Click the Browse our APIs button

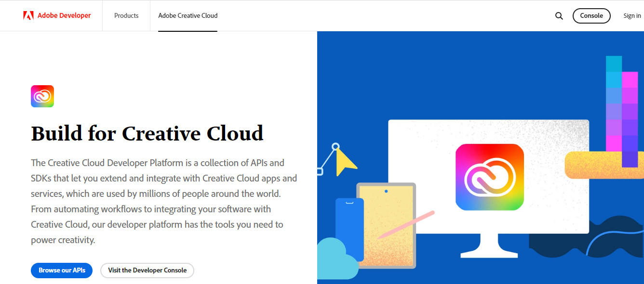[62, 270]
